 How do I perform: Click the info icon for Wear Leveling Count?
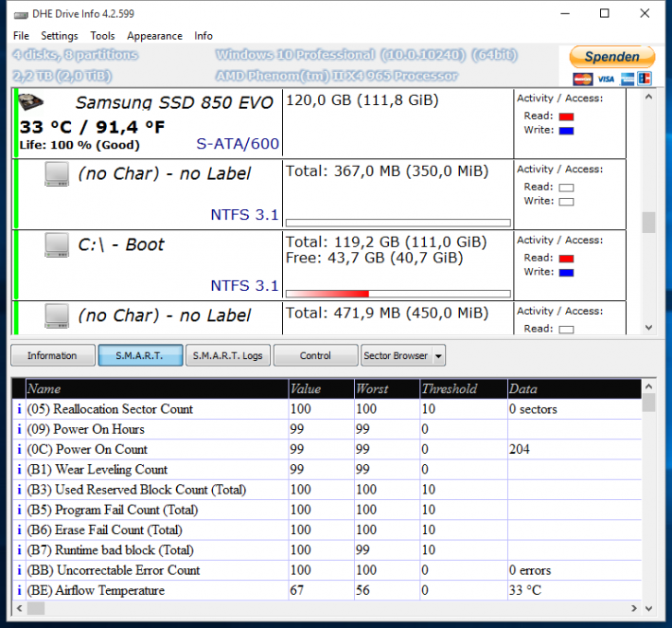tap(19, 470)
